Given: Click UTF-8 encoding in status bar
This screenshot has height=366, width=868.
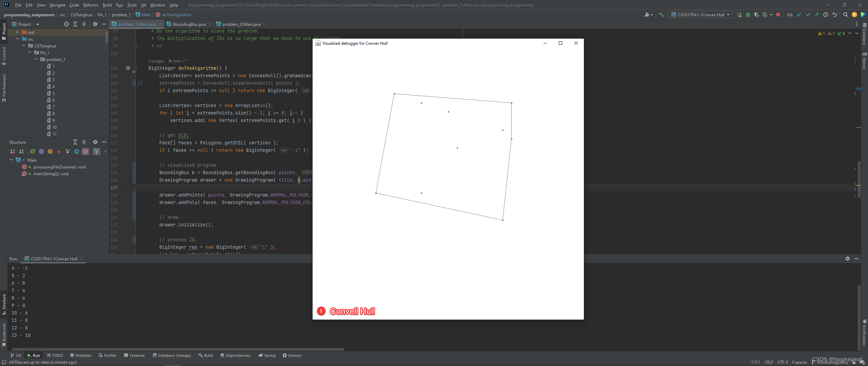Looking at the screenshot, I should [783, 362].
